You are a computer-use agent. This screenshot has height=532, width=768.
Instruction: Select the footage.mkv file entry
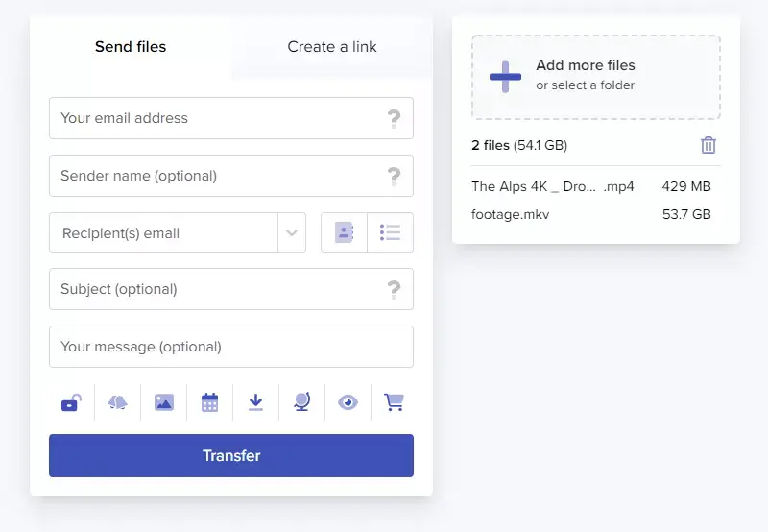(x=511, y=214)
